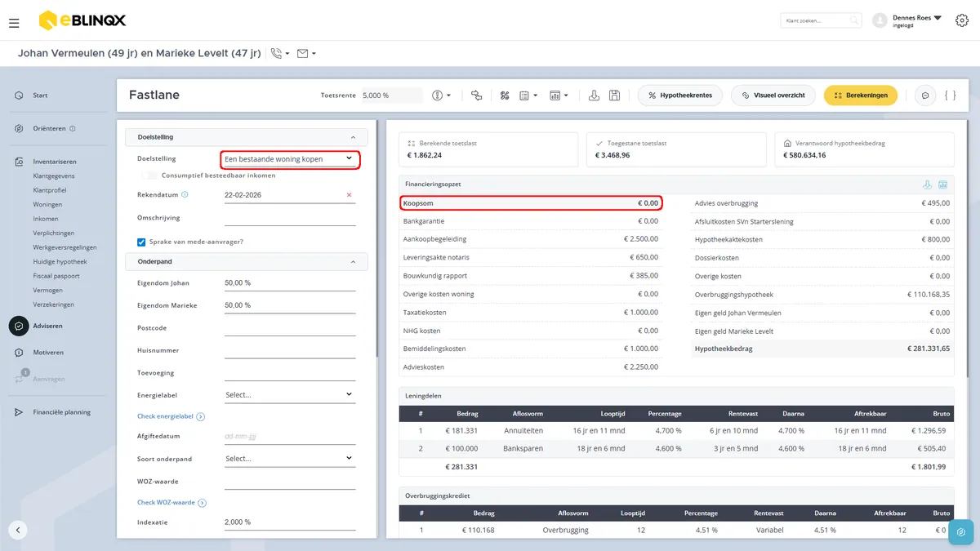The width and height of the screenshot is (980, 551).
Task: Open Motiveren in the sidebar
Action: (x=48, y=353)
